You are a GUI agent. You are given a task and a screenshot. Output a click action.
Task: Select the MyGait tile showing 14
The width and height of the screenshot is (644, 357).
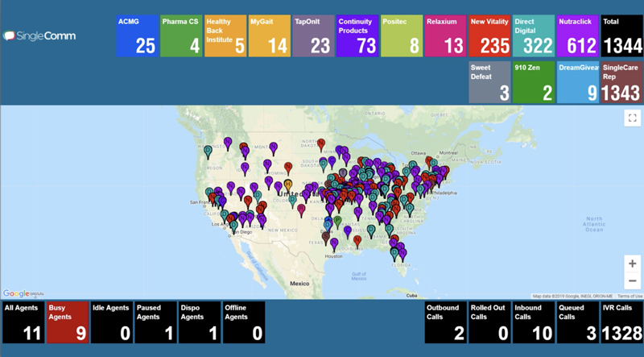pyautogui.click(x=270, y=36)
